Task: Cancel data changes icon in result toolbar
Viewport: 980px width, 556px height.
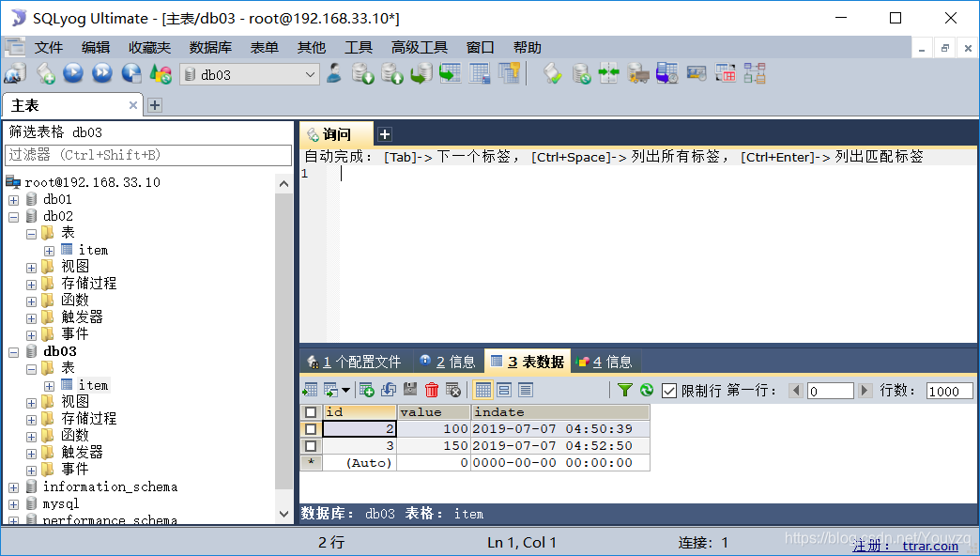Action: (453, 391)
